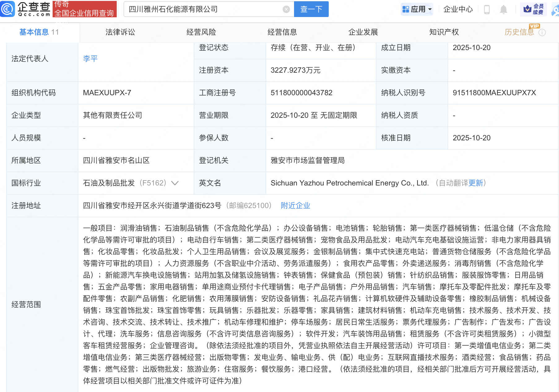The image size is (559, 392).
Task: Click the info icon beside 历史信息
Action: pyautogui.click(x=542, y=32)
